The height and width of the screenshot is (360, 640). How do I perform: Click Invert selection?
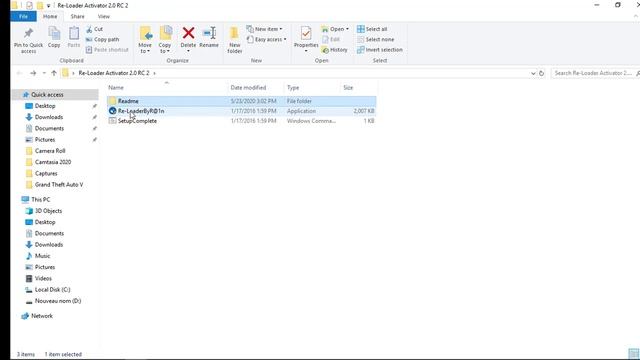(380, 50)
